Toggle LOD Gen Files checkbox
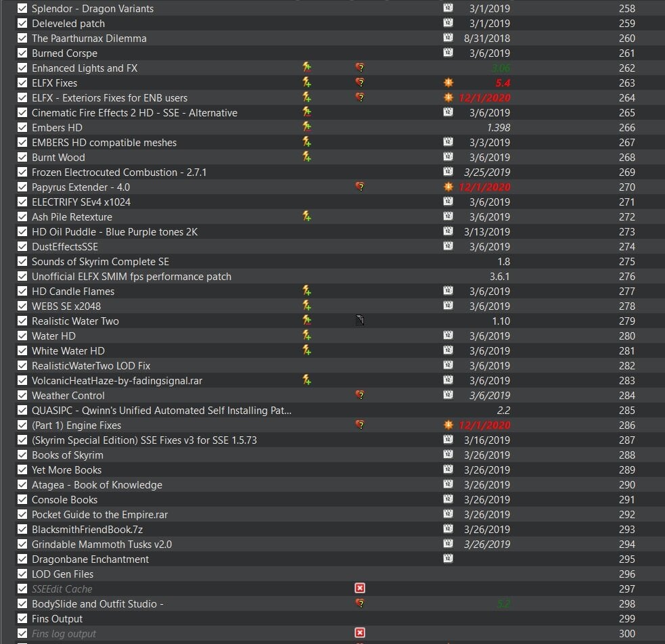This screenshot has height=644, width=665. 22,574
